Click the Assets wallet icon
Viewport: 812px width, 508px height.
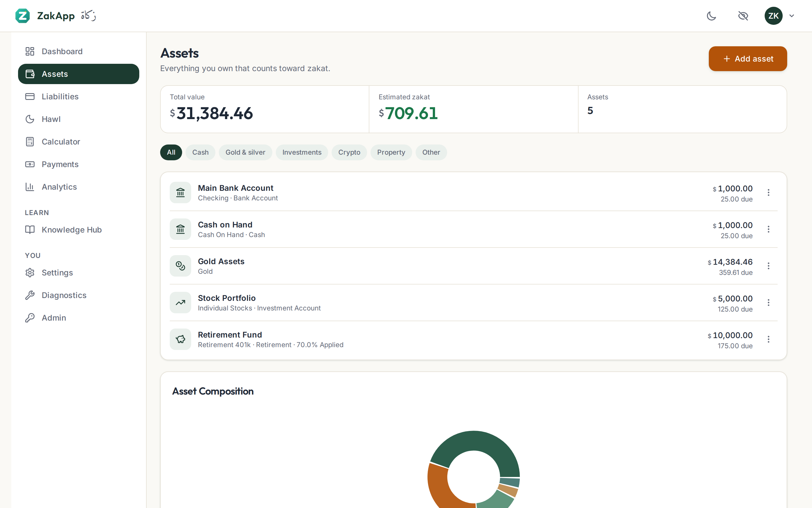coord(30,74)
